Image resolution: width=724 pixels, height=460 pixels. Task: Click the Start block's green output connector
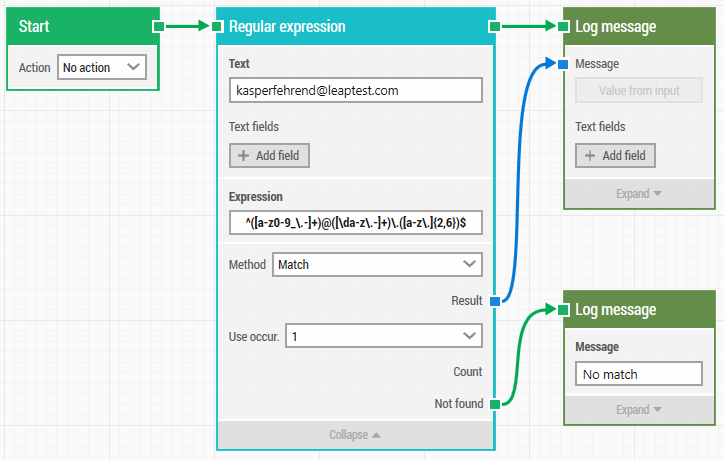tap(158, 27)
